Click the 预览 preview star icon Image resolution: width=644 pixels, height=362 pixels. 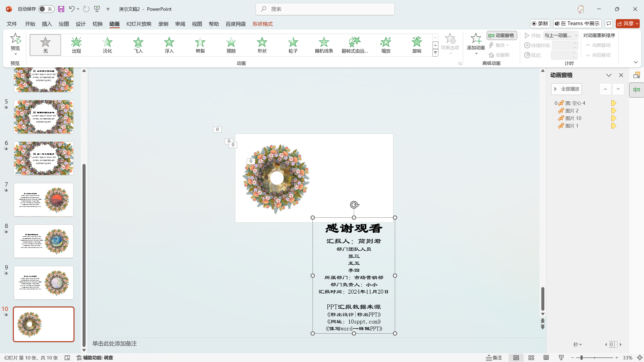pyautogui.click(x=15, y=38)
